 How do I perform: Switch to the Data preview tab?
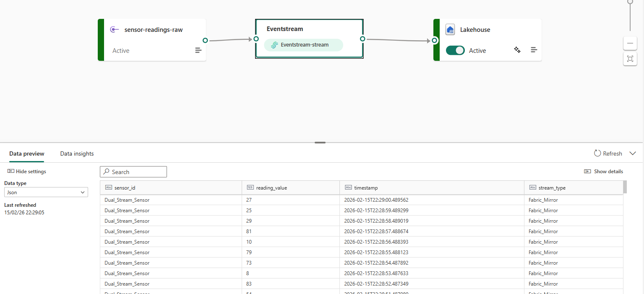point(27,154)
